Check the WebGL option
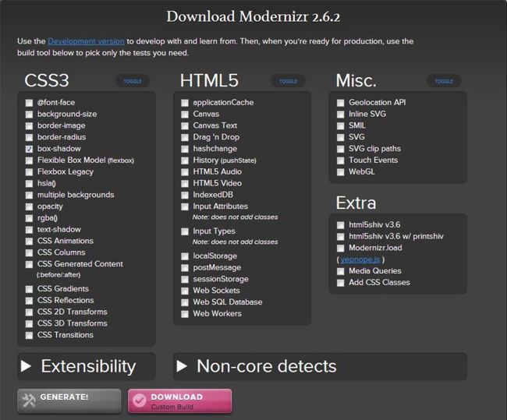This screenshot has width=507, height=420. click(x=341, y=172)
